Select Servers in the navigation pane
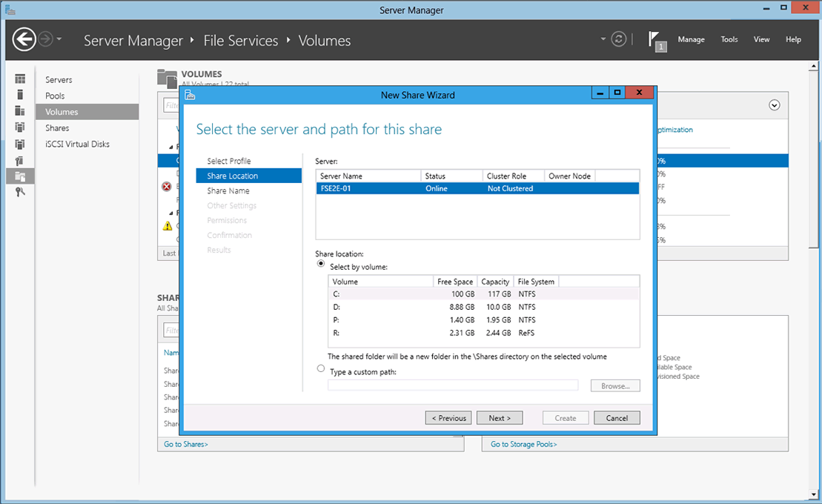The height and width of the screenshot is (504, 822). pyautogui.click(x=59, y=80)
